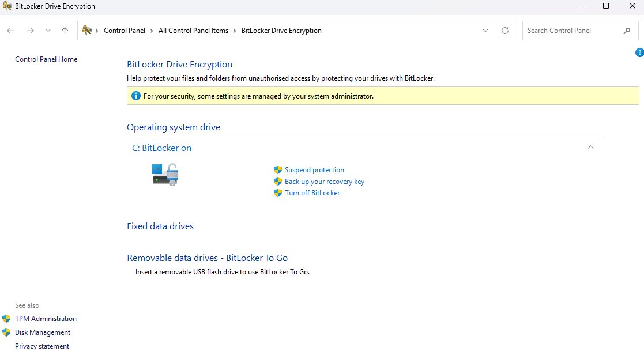Go up one level with the up arrow
644x359 pixels.
pos(65,31)
